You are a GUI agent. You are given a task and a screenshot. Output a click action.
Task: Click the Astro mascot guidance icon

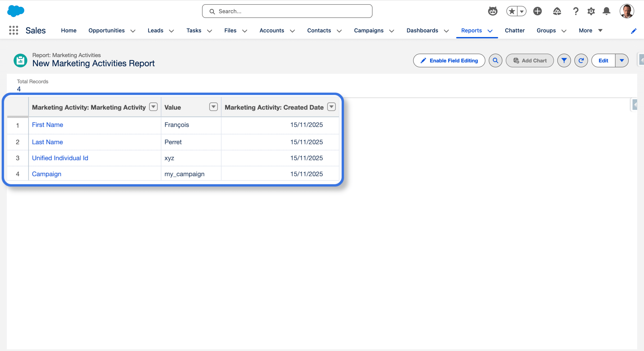coord(493,11)
